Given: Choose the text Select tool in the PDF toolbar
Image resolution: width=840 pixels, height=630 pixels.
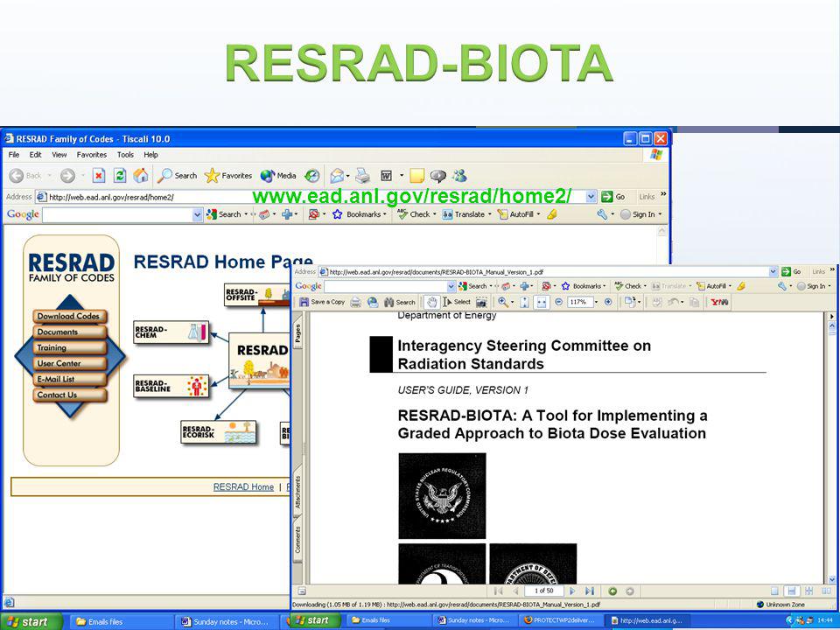Looking at the screenshot, I should (x=457, y=302).
